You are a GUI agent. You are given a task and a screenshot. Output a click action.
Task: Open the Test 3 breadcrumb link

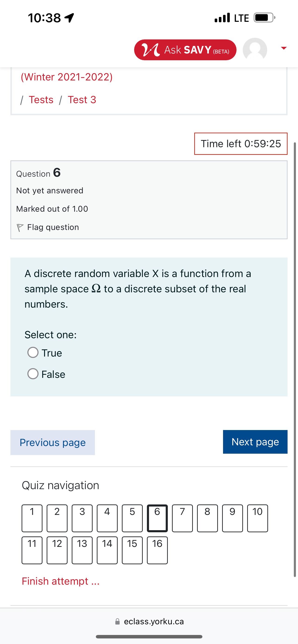tap(82, 100)
